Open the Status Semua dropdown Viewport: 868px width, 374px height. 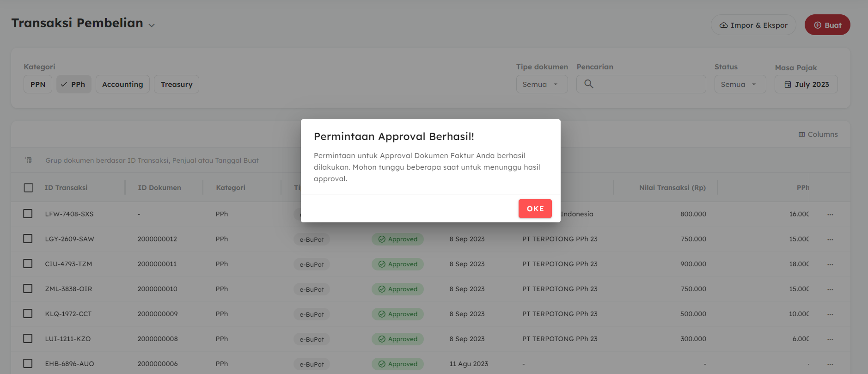(x=740, y=84)
